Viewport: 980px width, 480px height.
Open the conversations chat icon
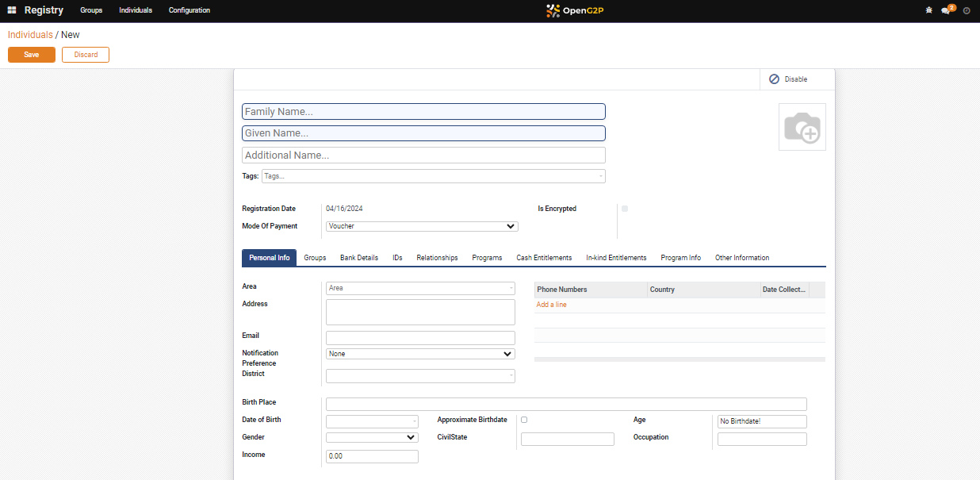pyautogui.click(x=945, y=10)
